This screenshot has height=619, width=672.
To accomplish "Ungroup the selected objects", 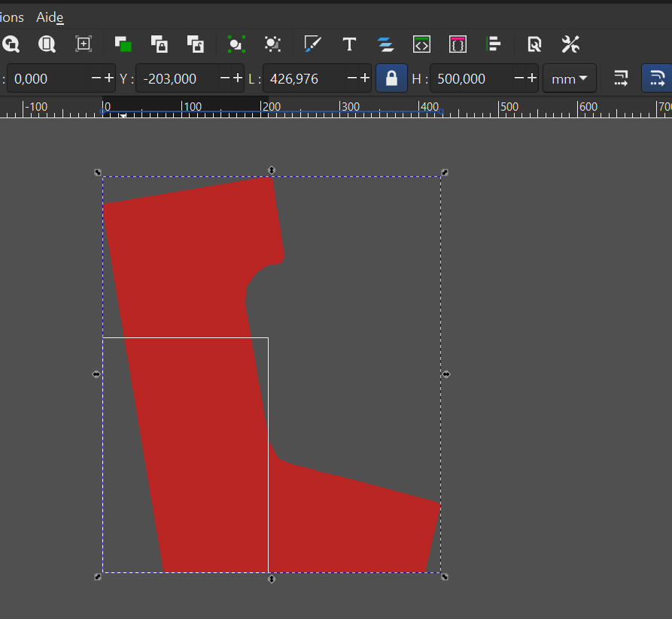I will [x=272, y=44].
